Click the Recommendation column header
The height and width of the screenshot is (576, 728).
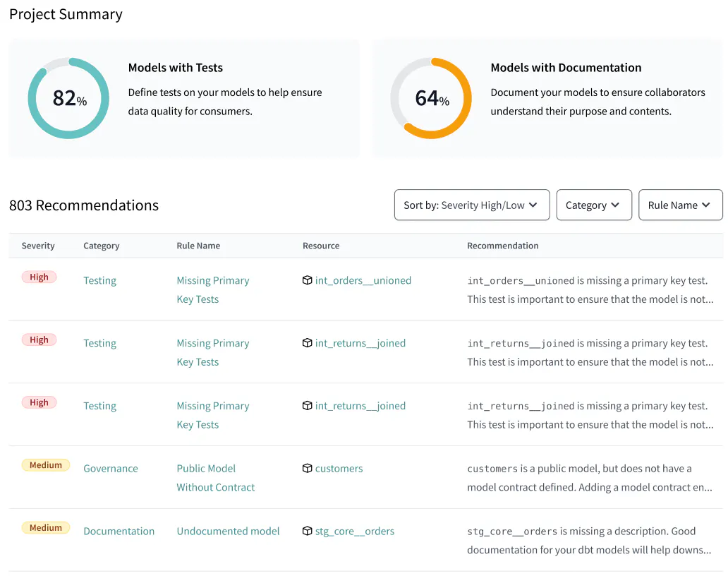[x=502, y=246]
